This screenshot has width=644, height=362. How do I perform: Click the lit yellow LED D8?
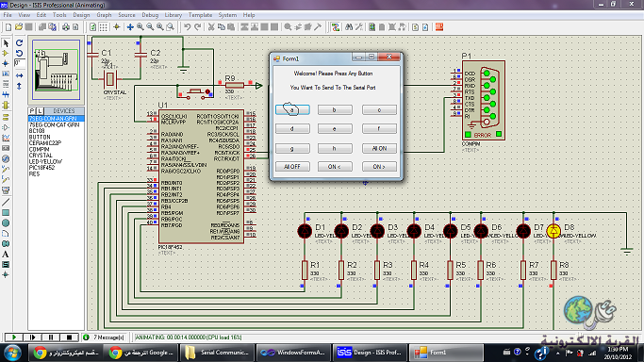click(553, 231)
